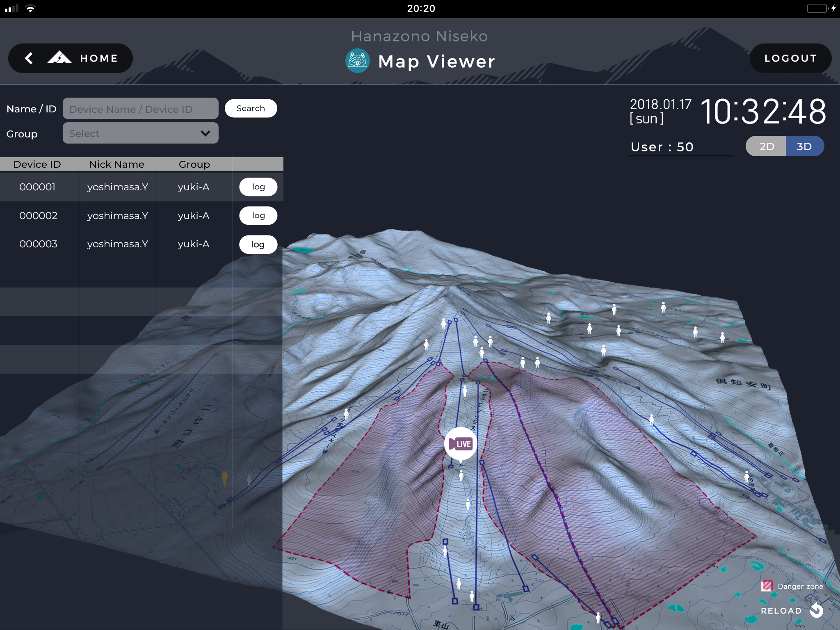Click Search button for devices
This screenshot has height=630, width=840.
(x=251, y=108)
